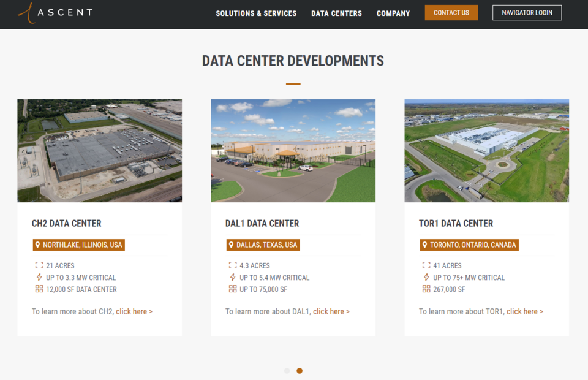The width and height of the screenshot is (588, 380).
Task: Go to the first carousel page dot
Action: click(287, 371)
